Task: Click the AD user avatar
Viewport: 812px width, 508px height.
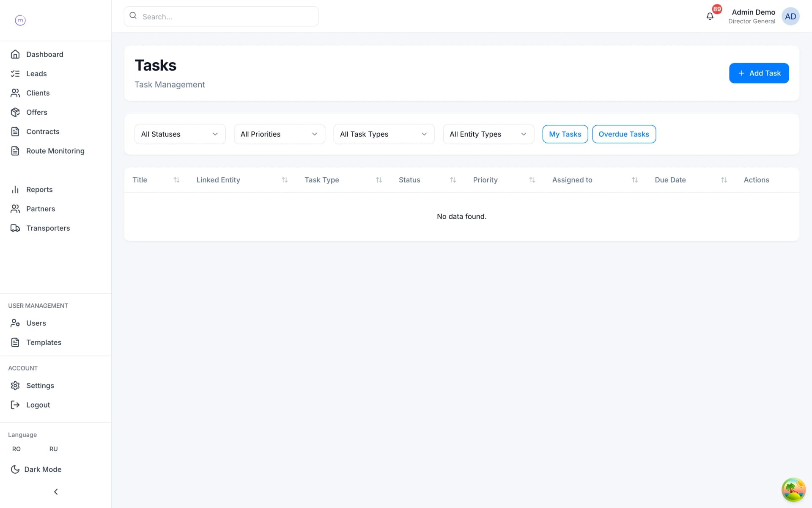Action: [x=790, y=17]
